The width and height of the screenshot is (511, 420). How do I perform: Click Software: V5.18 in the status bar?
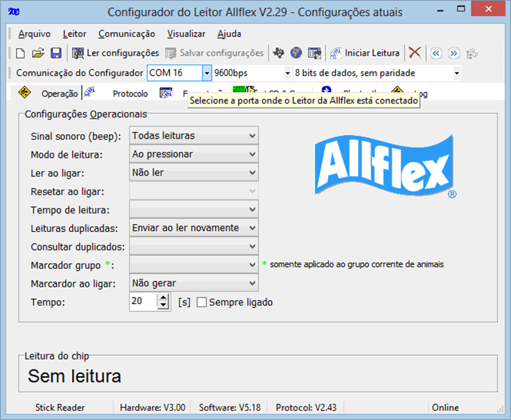(x=230, y=408)
